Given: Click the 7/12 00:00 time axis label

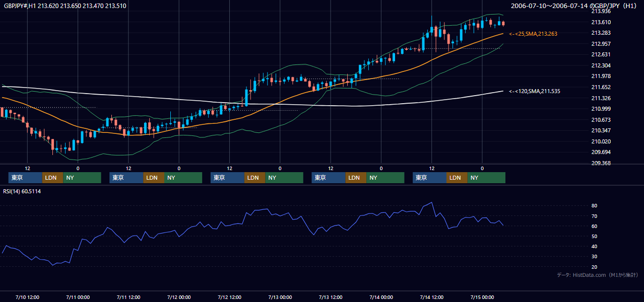Looking at the screenshot, I should (x=179, y=297).
